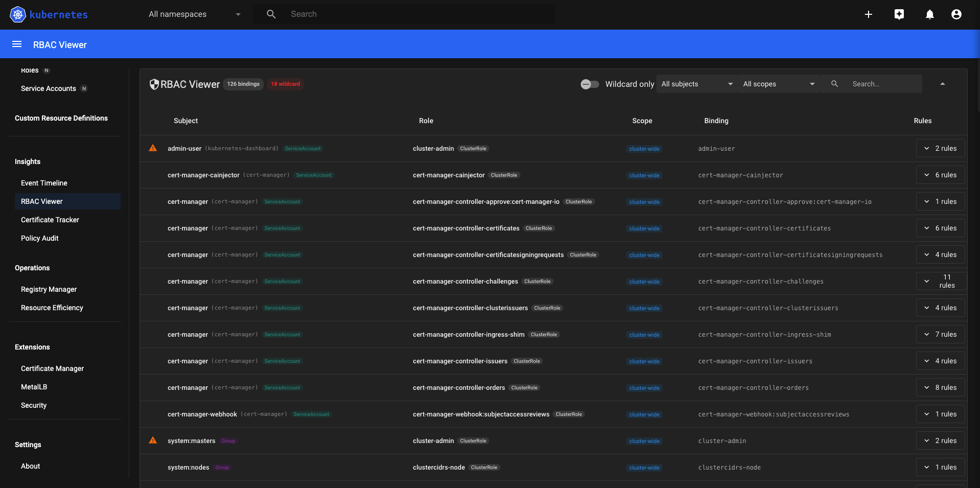This screenshot has width=980, height=488.
Task: Open Certificate Tracker in sidebar
Action: pos(50,220)
